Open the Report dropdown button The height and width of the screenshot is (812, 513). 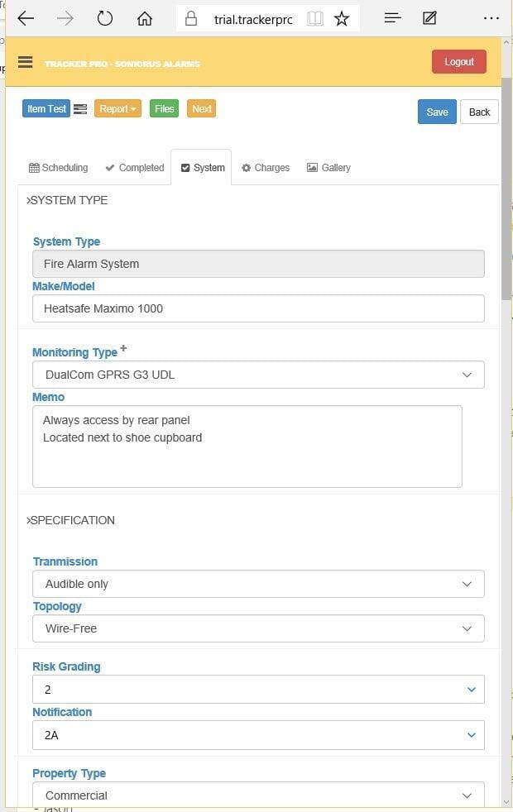pyautogui.click(x=117, y=109)
